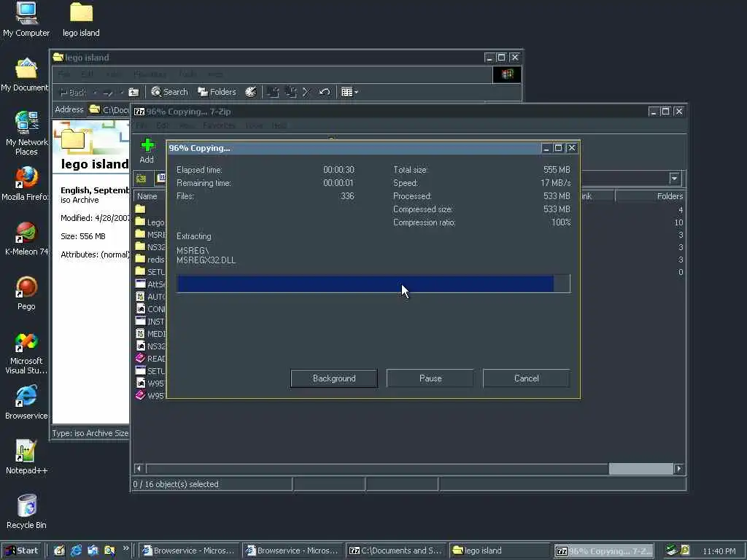Open Tools menu in lego island Explorer
The image size is (747, 560).
click(x=187, y=74)
